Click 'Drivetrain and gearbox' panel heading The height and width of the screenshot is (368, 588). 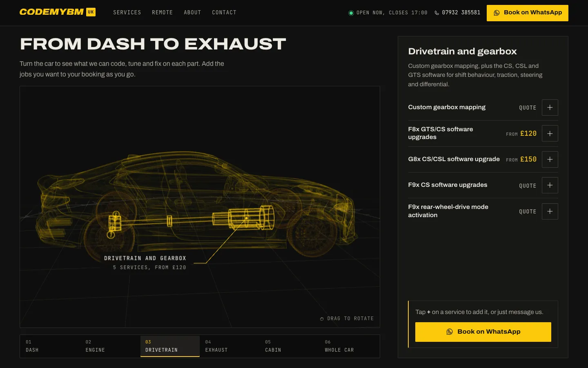click(462, 52)
